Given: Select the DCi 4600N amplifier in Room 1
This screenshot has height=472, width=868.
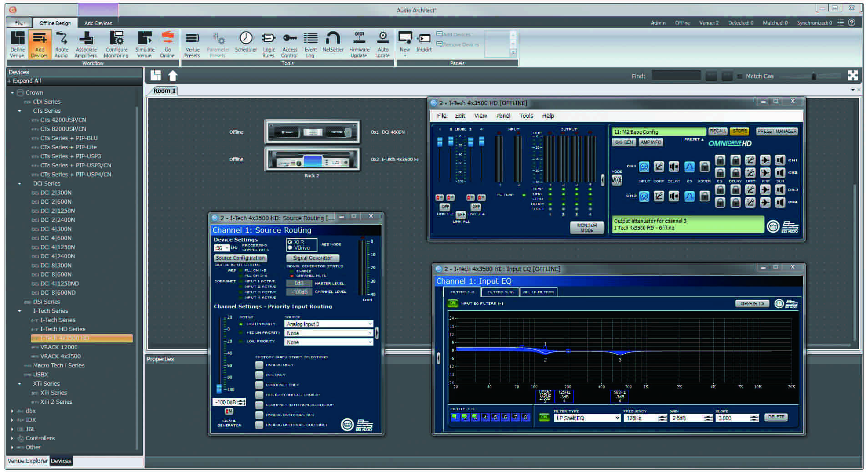Looking at the screenshot, I should pyautogui.click(x=312, y=132).
